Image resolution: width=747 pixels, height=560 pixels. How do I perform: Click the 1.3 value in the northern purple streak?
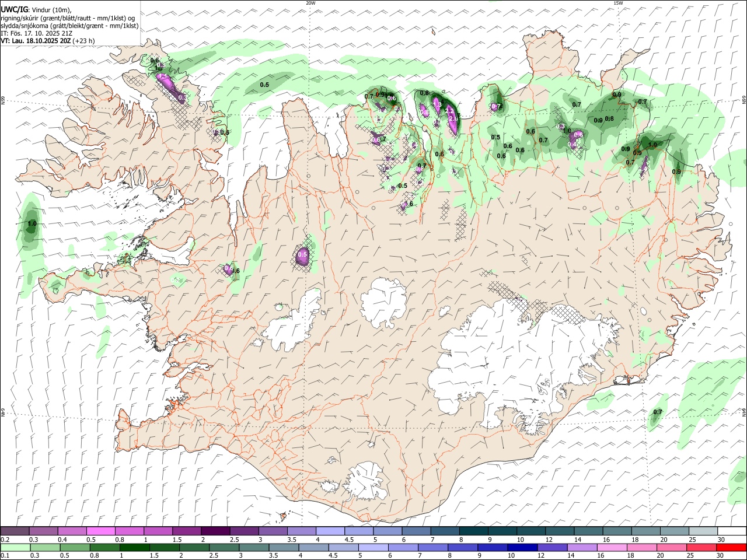pos(437,103)
